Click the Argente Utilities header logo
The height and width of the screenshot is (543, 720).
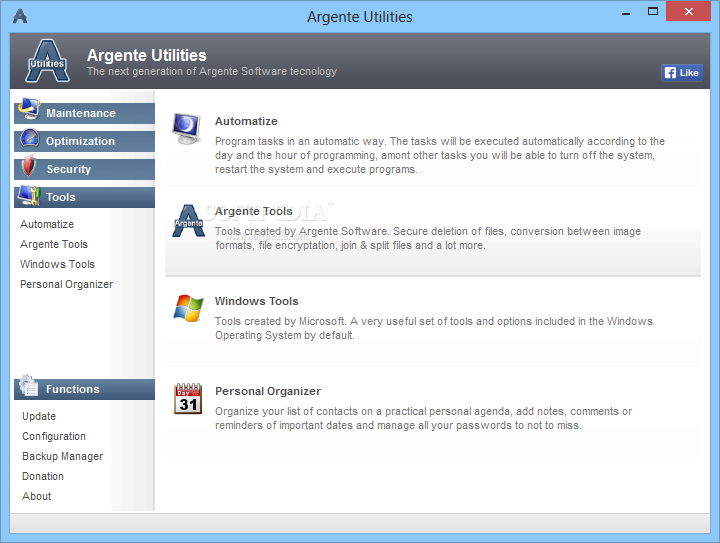point(47,61)
